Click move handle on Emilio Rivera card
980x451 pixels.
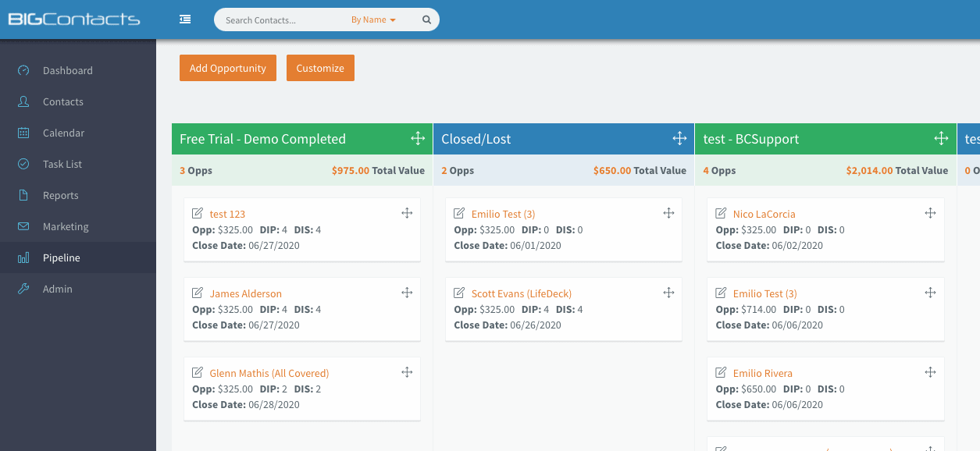(x=930, y=372)
